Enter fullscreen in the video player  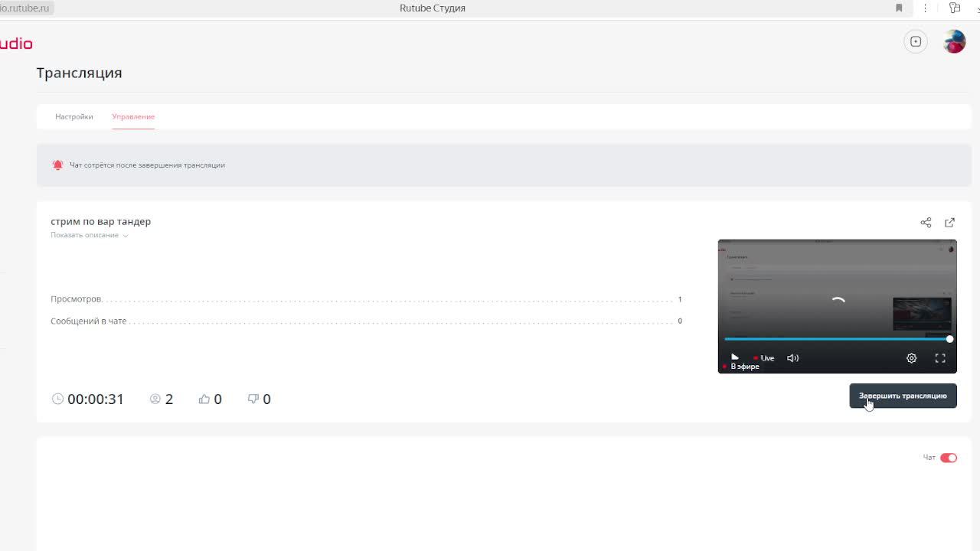click(x=940, y=357)
